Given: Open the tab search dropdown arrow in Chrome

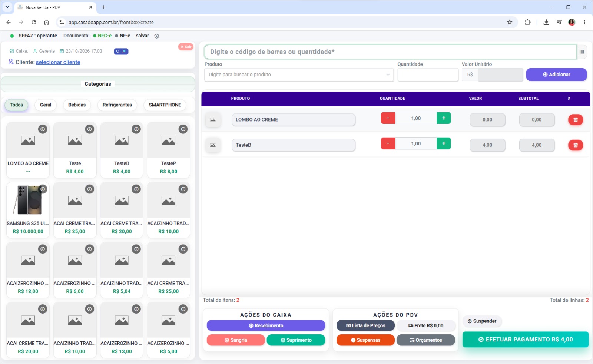Looking at the screenshot, I should tap(7, 7).
